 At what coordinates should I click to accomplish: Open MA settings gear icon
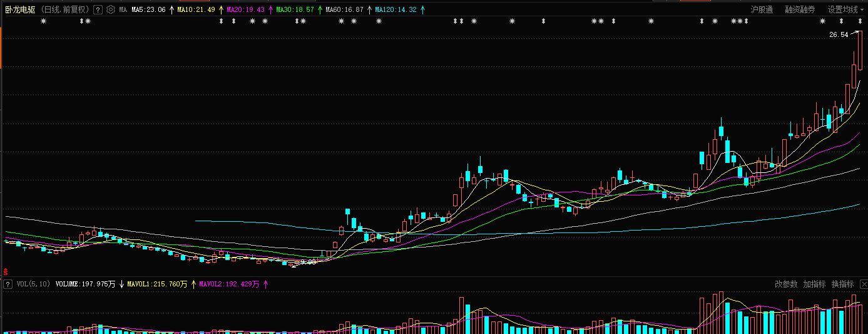111,10
